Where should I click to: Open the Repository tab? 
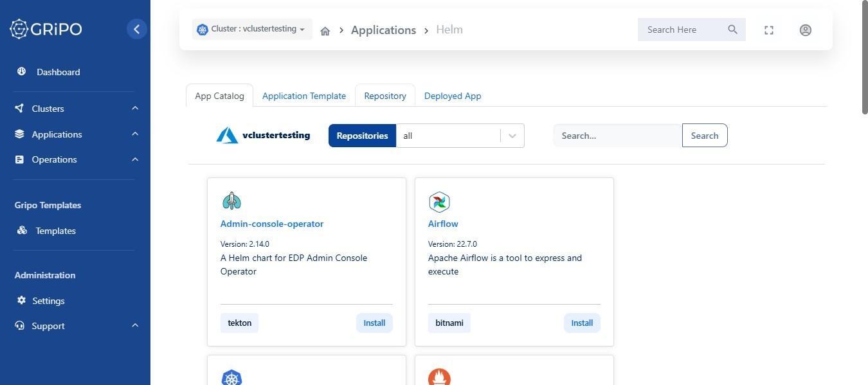click(385, 96)
